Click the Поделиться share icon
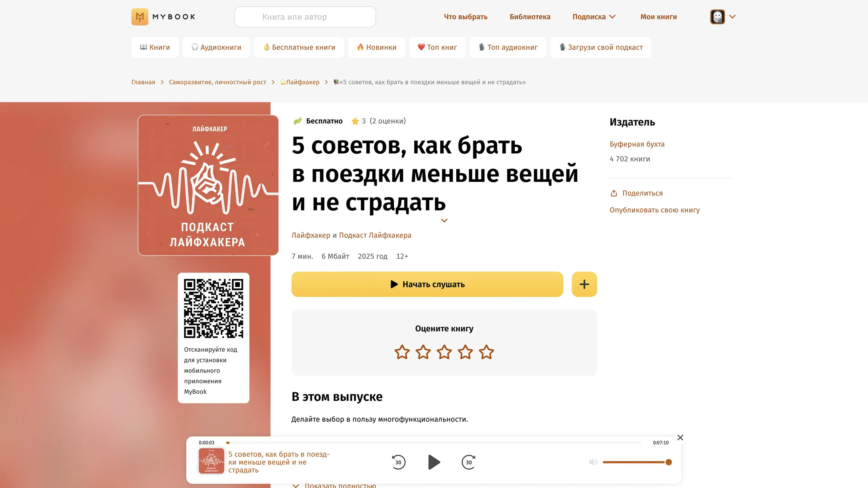 [x=614, y=193]
